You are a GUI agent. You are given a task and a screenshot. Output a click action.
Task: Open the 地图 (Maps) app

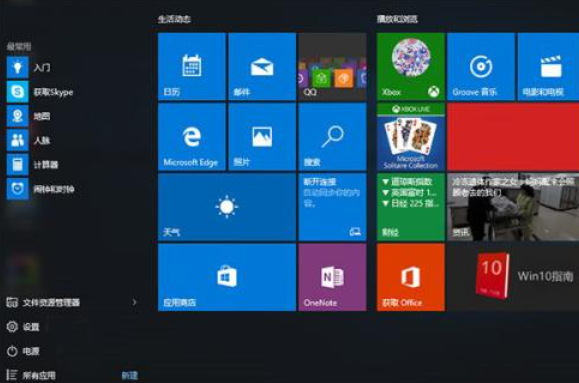[x=29, y=116]
